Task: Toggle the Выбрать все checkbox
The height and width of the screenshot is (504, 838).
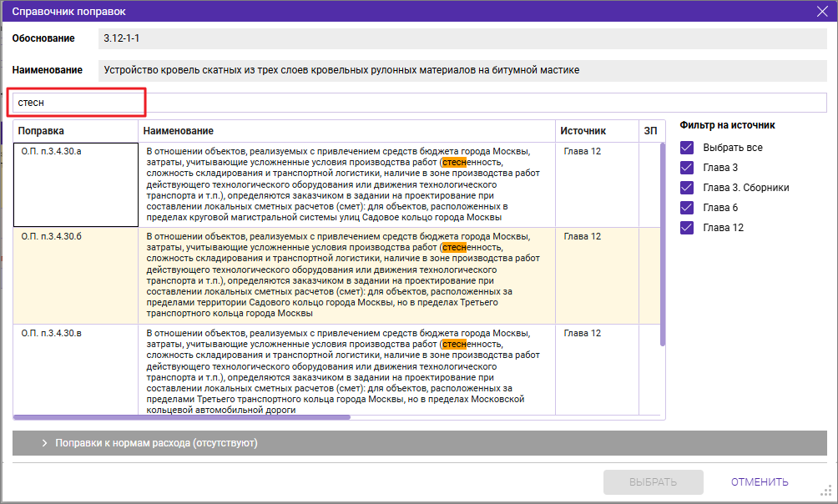Action: 687,148
